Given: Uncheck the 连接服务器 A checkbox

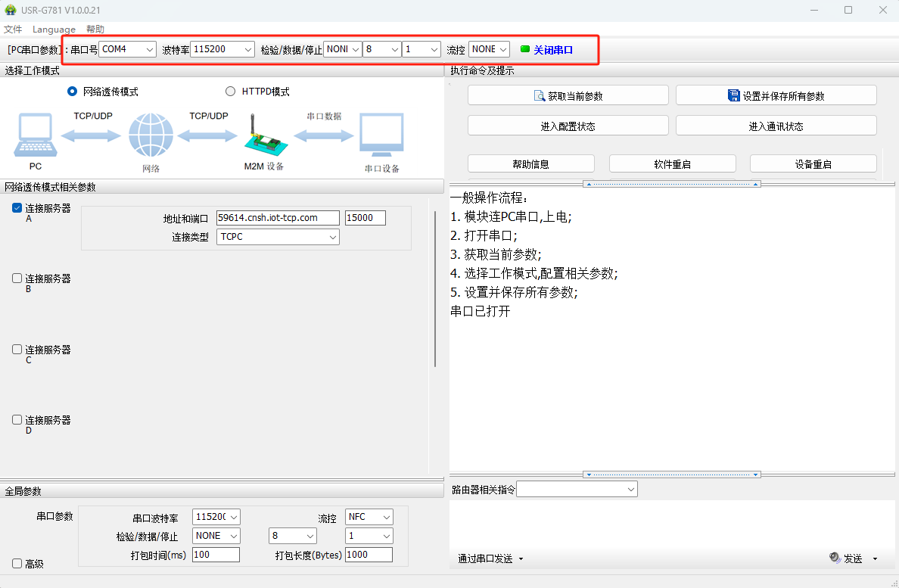Looking at the screenshot, I should point(17,208).
